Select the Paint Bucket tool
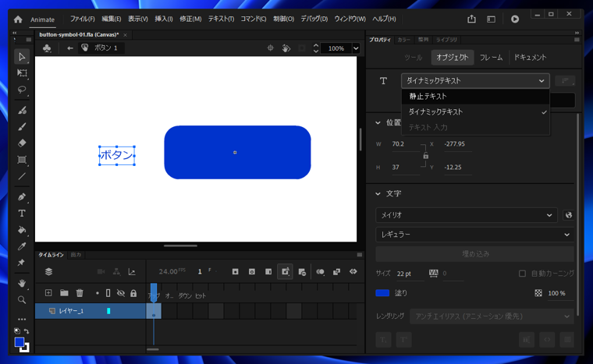The width and height of the screenshot is (593, 364). pos(22,230)
